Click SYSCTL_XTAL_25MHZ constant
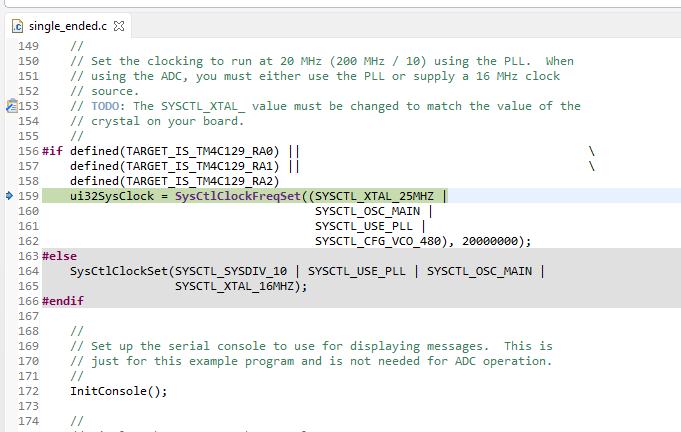The width and height of the screenshot is (681, 432). click(374, 196)
